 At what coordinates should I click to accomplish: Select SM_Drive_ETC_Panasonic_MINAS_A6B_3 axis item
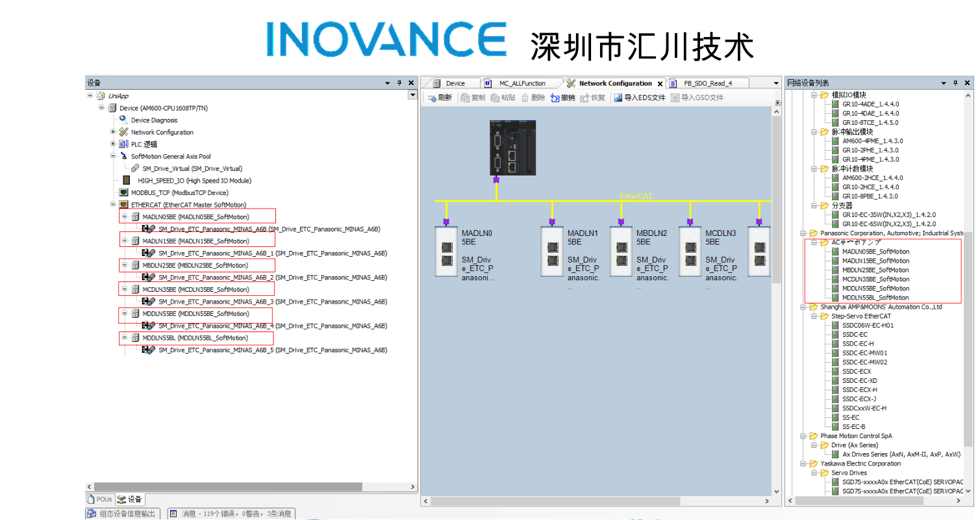[273, 302]
